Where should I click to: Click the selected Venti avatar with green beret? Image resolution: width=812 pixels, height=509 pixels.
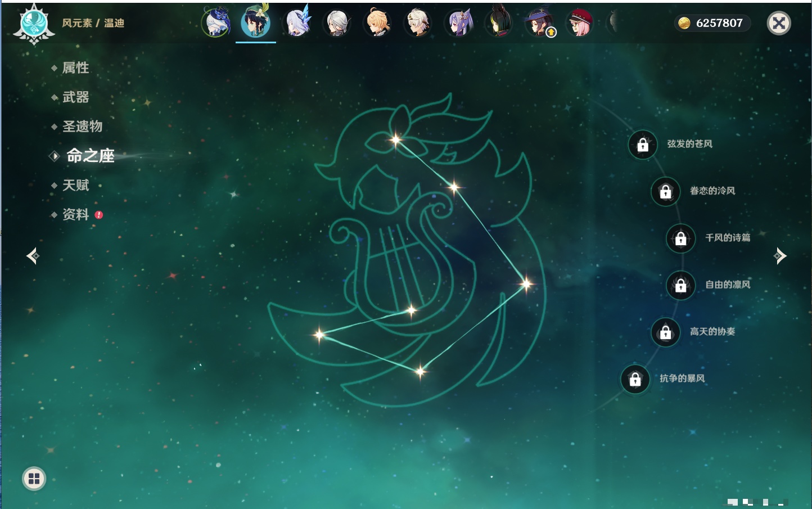tap(255, 22)
